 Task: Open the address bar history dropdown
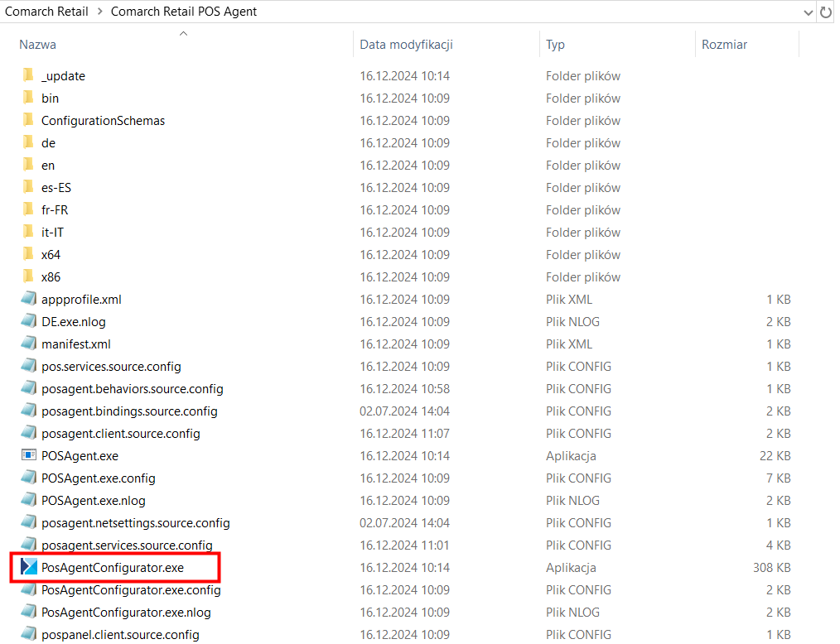pyautogui.click(x=808, y=12)
